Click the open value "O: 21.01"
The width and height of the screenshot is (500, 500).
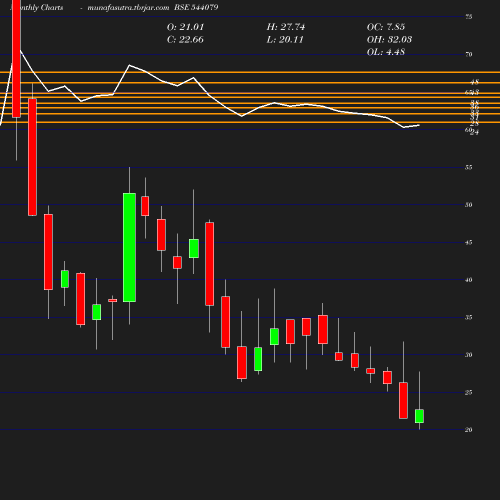[x=185, y=27]
